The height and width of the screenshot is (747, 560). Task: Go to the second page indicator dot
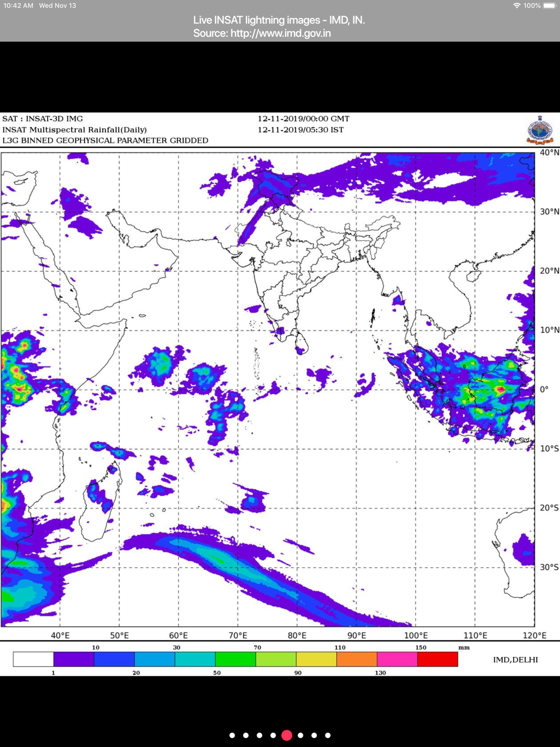click(x=246, y=735)
